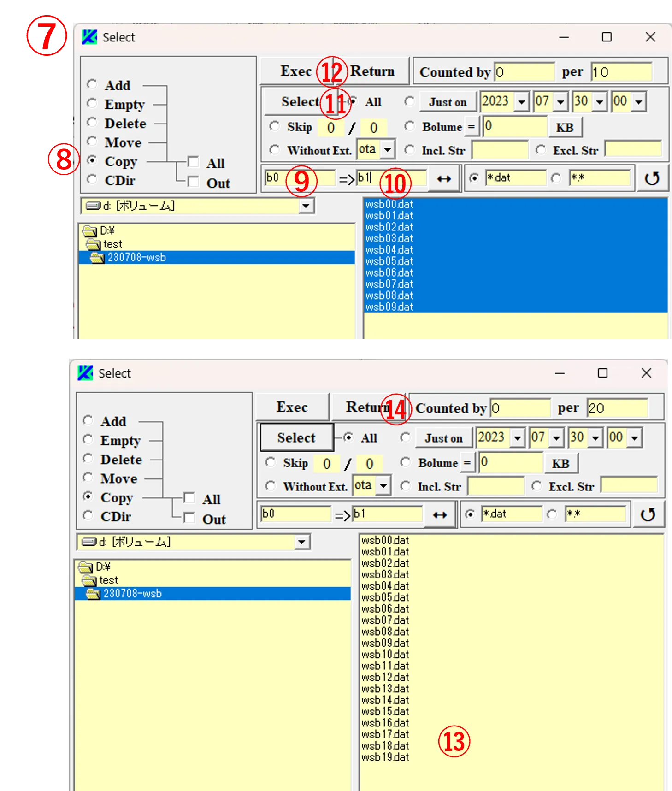Open the D:¥ folder in upper window tree
672x791 pixels.
(99, 230)
